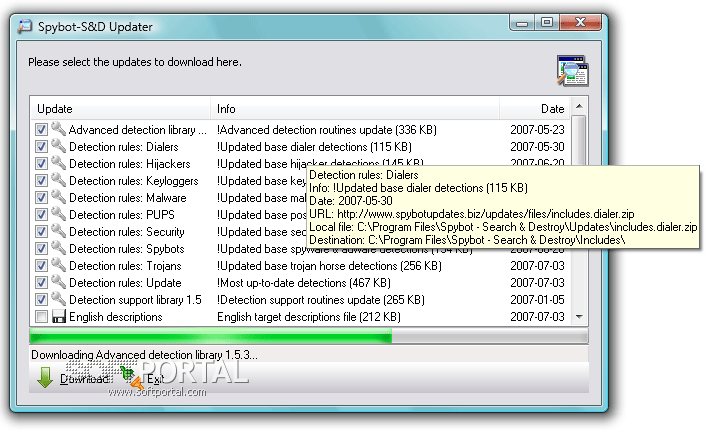Sort list by Info column header

355,109
